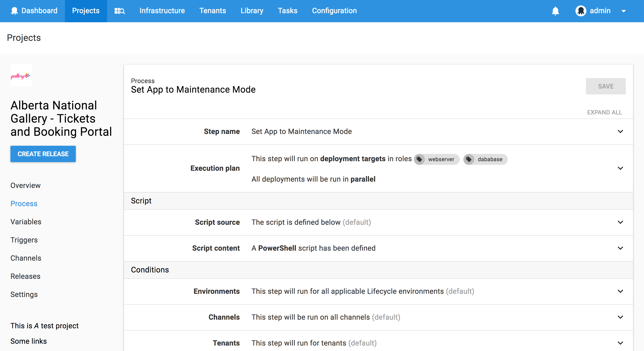Click the Octopus logo next to Dashboard
This screenshot has height=351, width=644.
click(14, 11)
